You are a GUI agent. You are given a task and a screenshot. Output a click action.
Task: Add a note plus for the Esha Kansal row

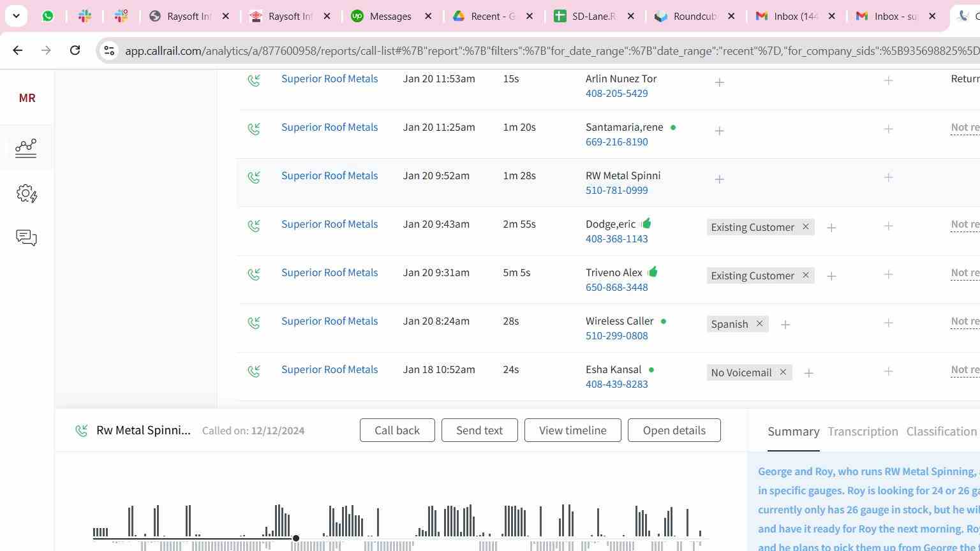tap(888, 372)
